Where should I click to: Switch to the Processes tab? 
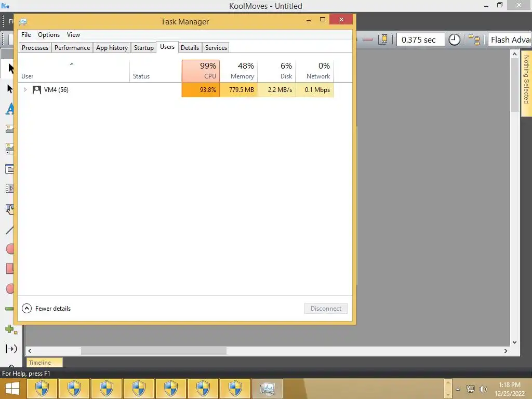[35, 47]
